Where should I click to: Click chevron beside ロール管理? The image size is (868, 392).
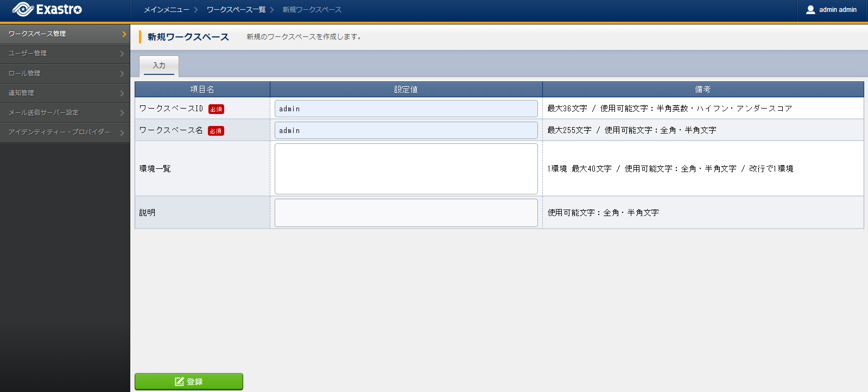(x=122, y=74)
